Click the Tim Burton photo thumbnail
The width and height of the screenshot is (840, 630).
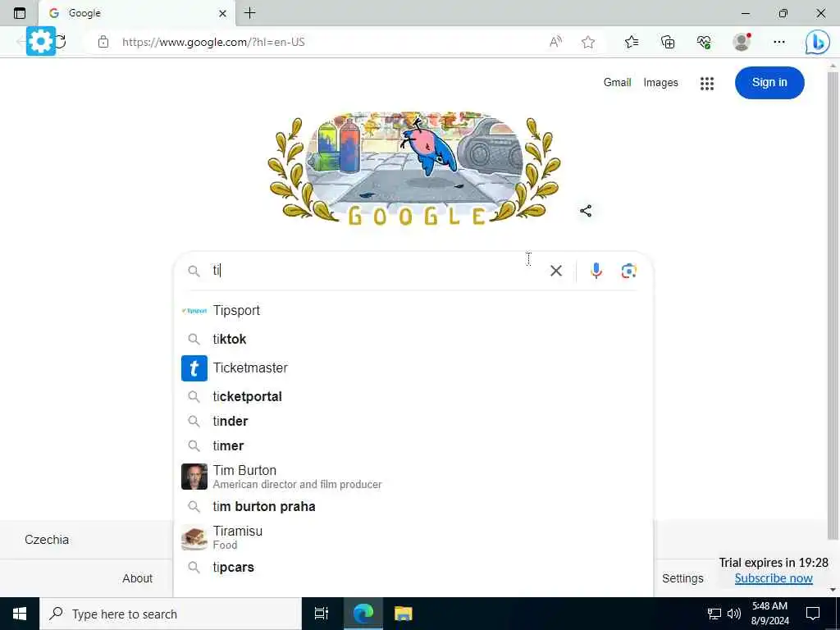pos(194,477)
